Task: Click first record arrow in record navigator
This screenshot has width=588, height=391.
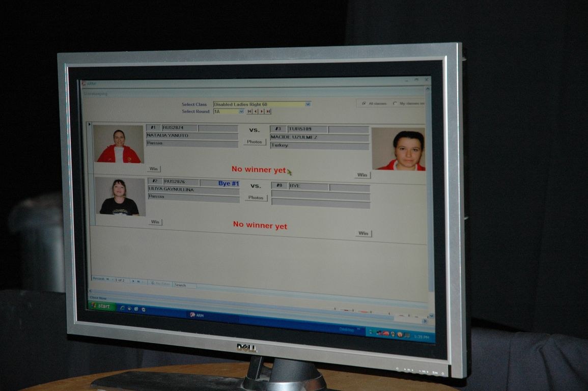Action: (x=107, y=279)
